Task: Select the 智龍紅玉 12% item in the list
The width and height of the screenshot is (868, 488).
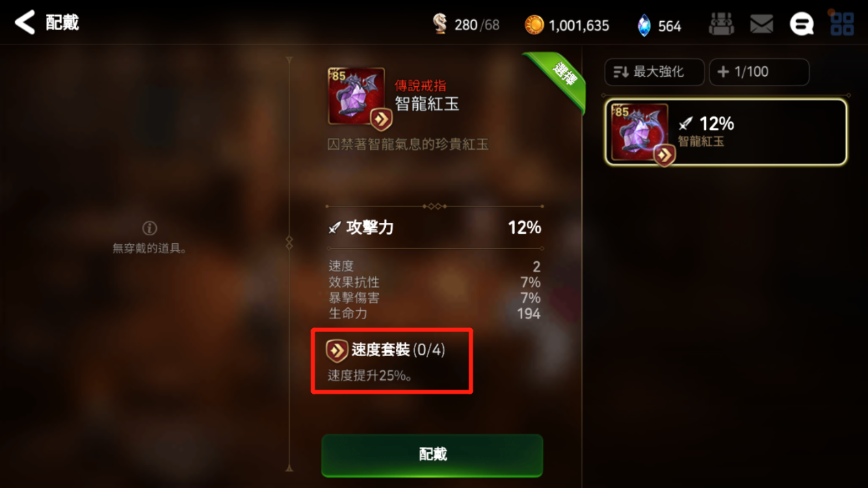Action: click(726, 132)
